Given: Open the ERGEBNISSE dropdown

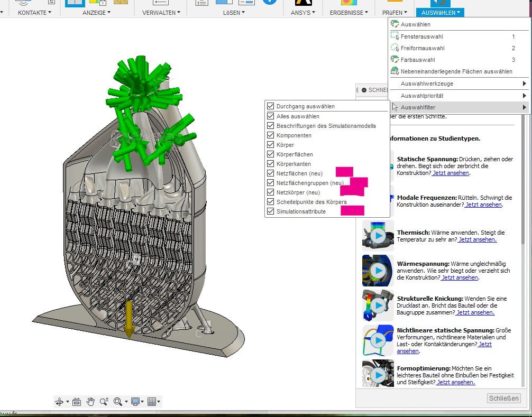Looking at the screenshot, I should coord(349,13).
